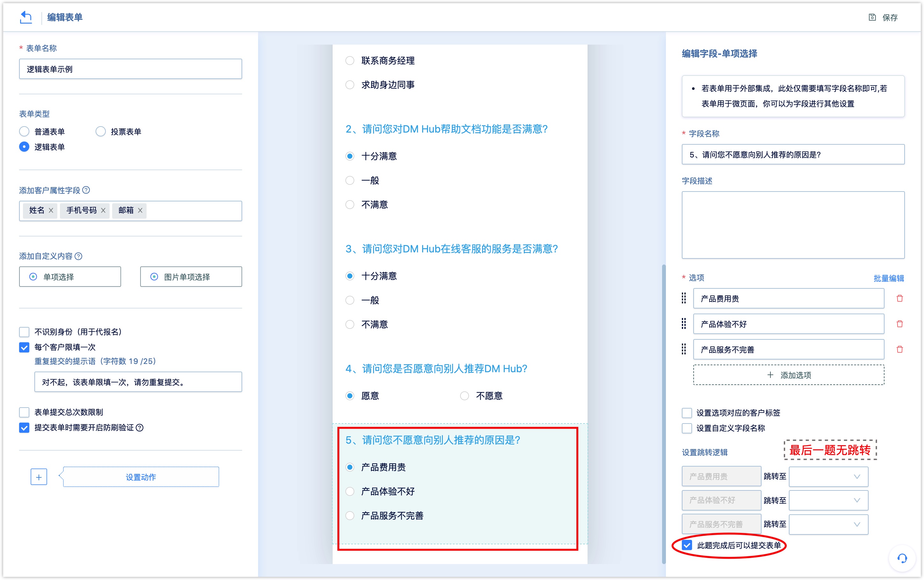Edit option field 产品体验不好
The height and width of the screenshot is (580, 924).
pos(789,324)
